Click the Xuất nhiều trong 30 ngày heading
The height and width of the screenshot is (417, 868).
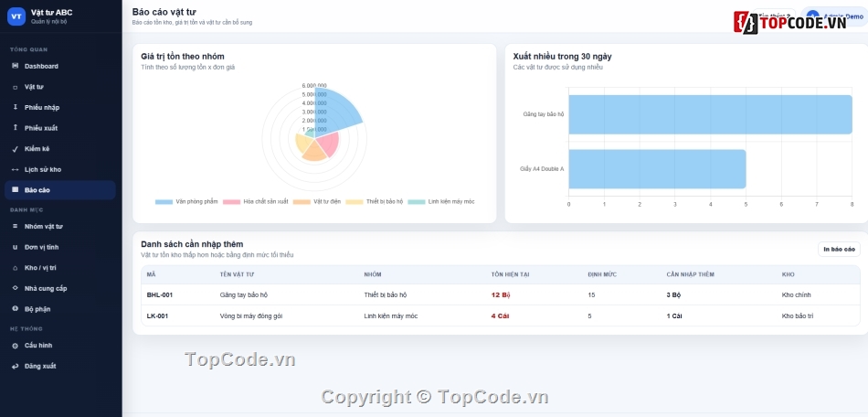[563, 57]
